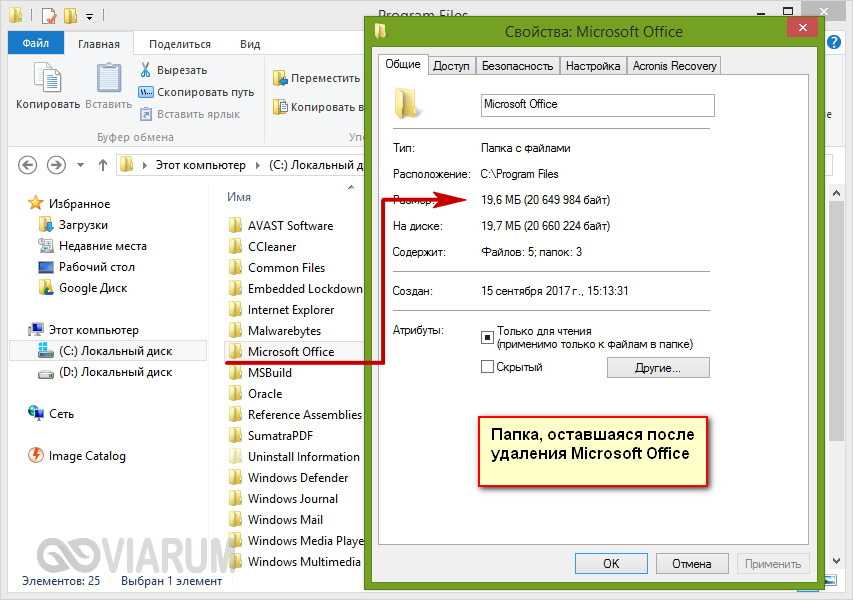This screenshot has height=600, width=853.
Task: Click Применить button in properties dialog
Action: (773, 564)
